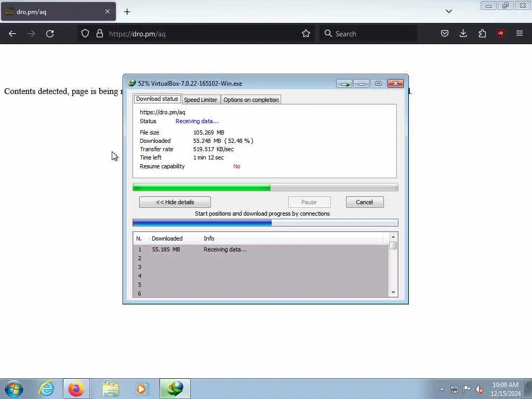
Task: Close the dro.pm/aq tab
Action: (x=107, y=11)
